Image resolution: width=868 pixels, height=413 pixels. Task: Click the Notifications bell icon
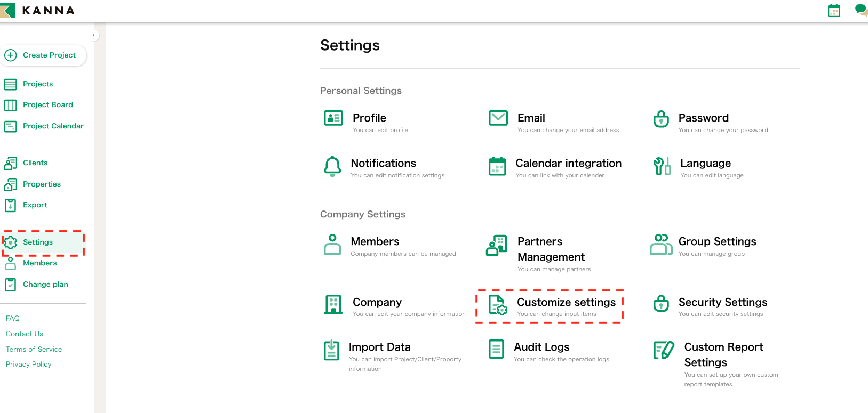click(332, 166)
